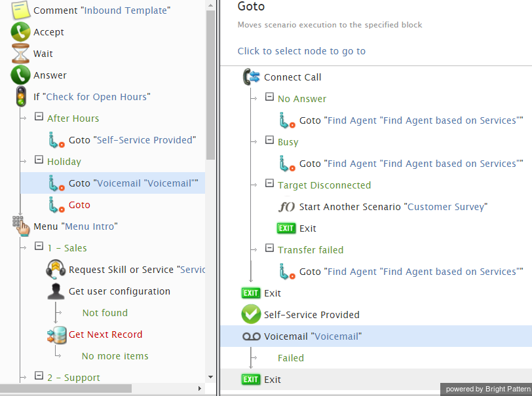The width and height of the screenshot is (532, 396).
Task: Click the left panel scroll down arrow
Action: point(210,377)
